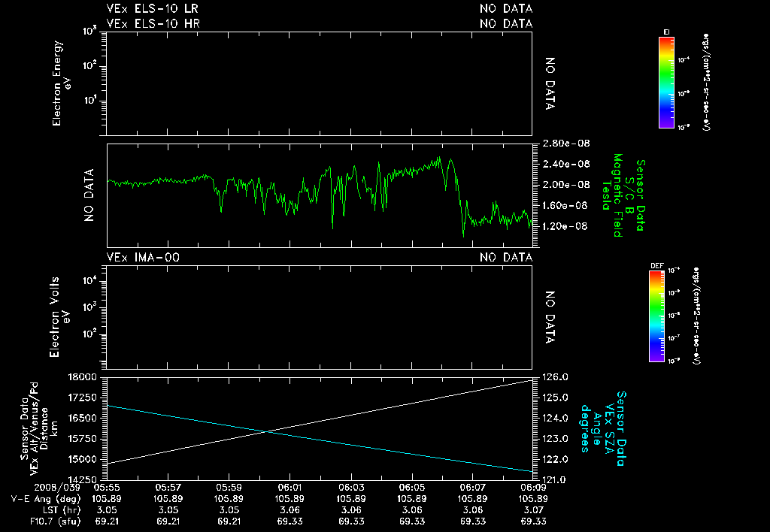Click the 05:59 time tick label
The width and height of the screenshot is (770, 532).
coord(229,488)
